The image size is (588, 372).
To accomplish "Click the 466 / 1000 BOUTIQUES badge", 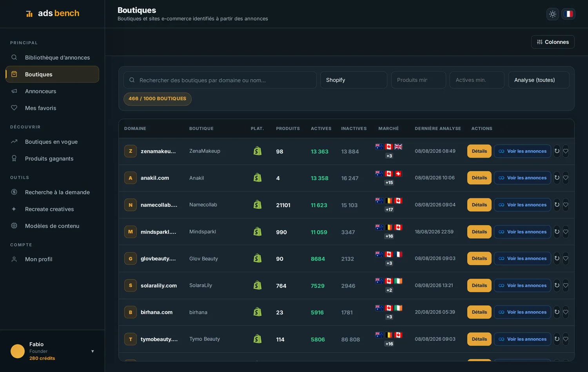I will click(158, 99).
